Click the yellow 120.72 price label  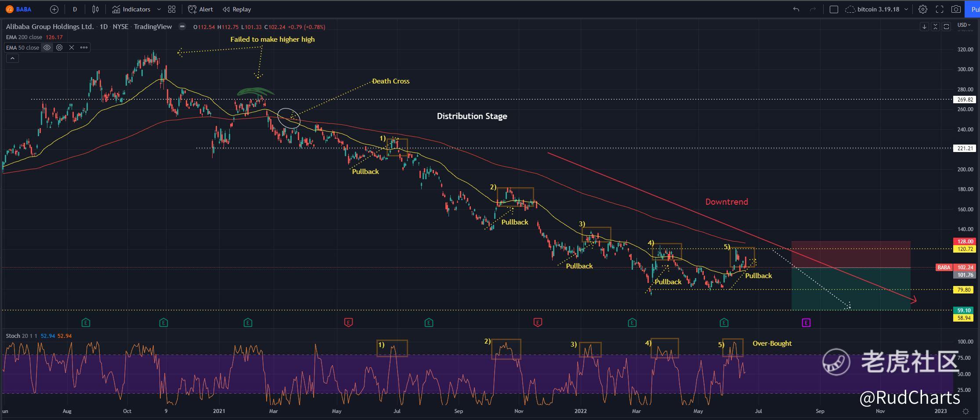(964, 249)
